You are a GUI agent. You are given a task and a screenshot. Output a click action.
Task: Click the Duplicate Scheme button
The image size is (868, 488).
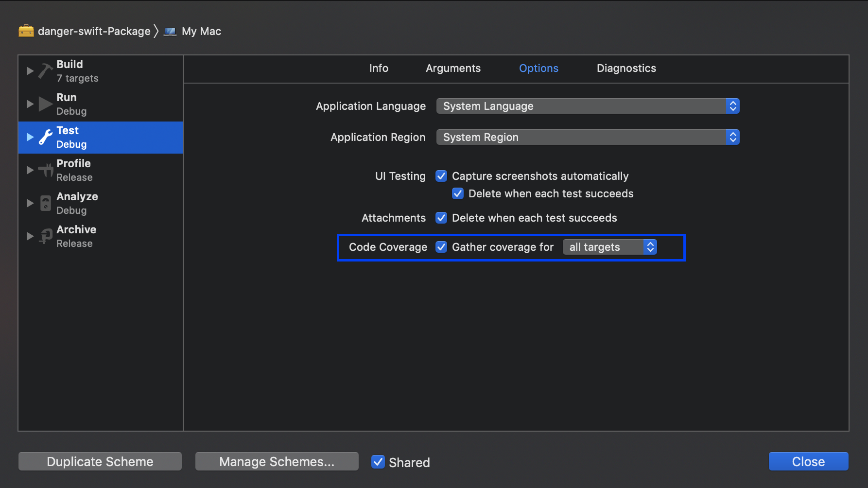(x=100, y=461)
